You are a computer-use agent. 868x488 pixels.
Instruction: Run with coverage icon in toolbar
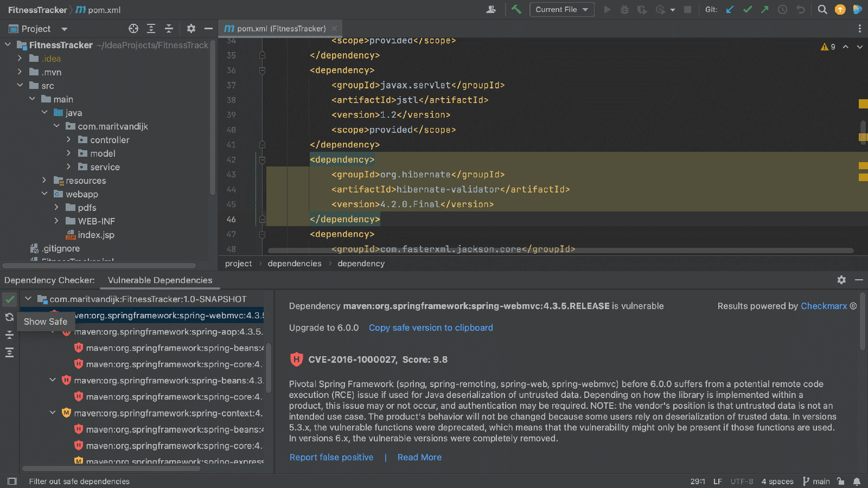point(642,9)
